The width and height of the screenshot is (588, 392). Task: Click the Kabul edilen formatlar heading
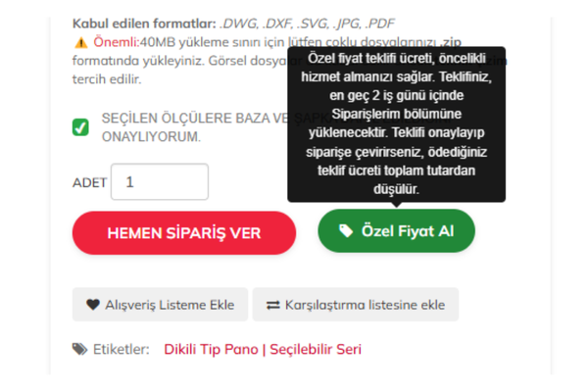pyautogui.click(x=144, y=24)
